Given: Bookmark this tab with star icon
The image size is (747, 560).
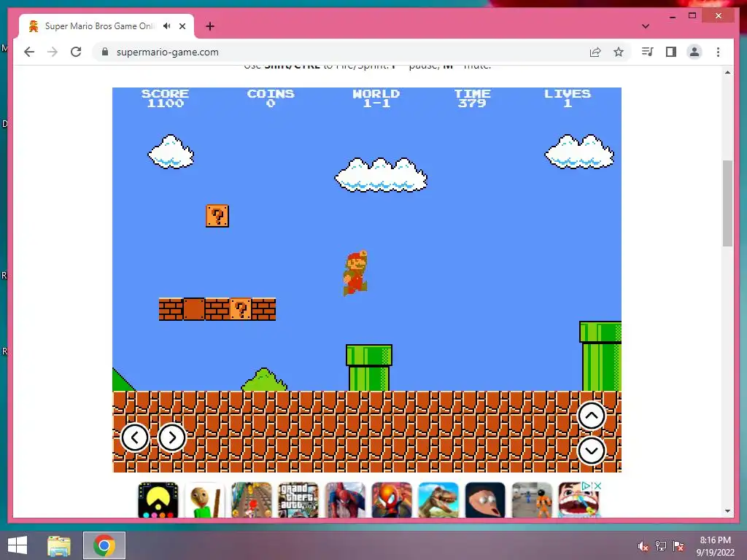Looking at the screenshot, I should pyautogui.click(x=619, y=52).
